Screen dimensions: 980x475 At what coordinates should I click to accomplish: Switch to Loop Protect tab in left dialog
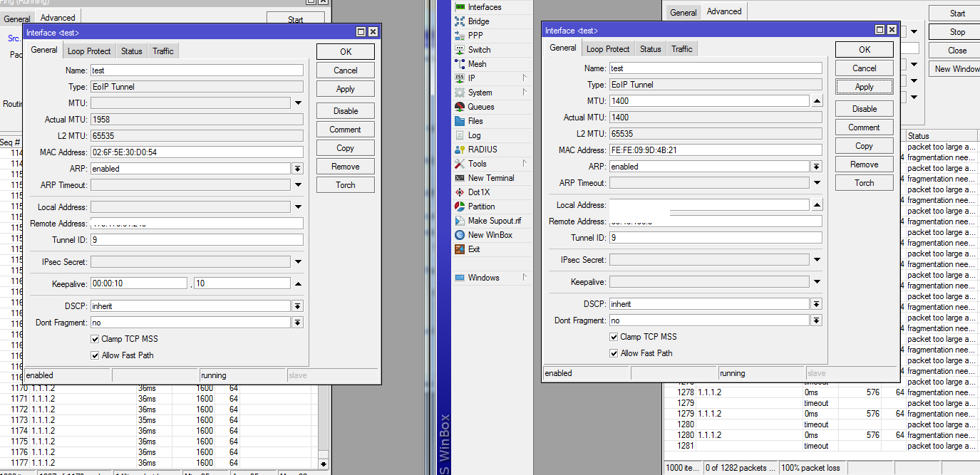coord(89,51)
